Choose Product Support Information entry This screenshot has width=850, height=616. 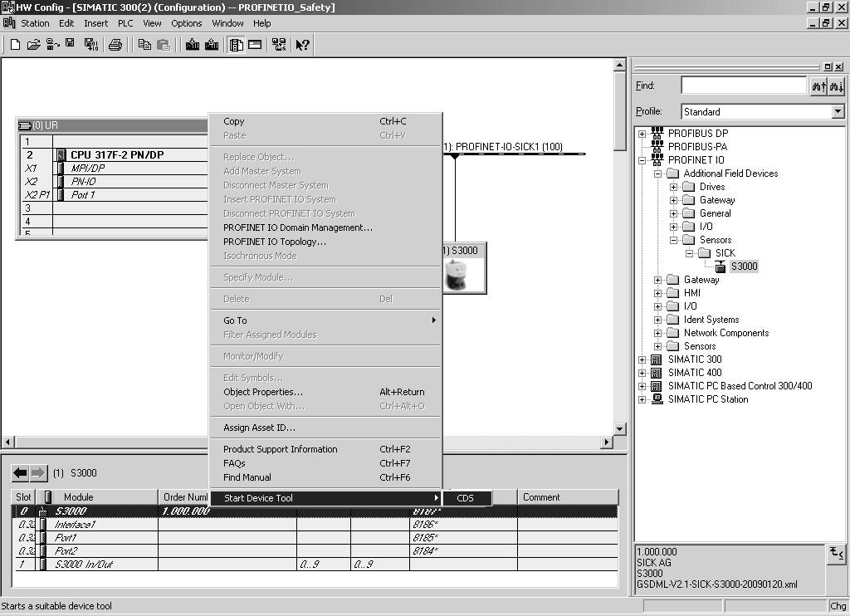[325, 449]
